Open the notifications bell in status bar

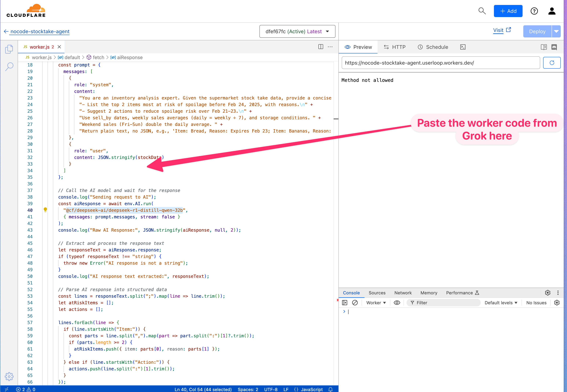[x=331, y=389]
